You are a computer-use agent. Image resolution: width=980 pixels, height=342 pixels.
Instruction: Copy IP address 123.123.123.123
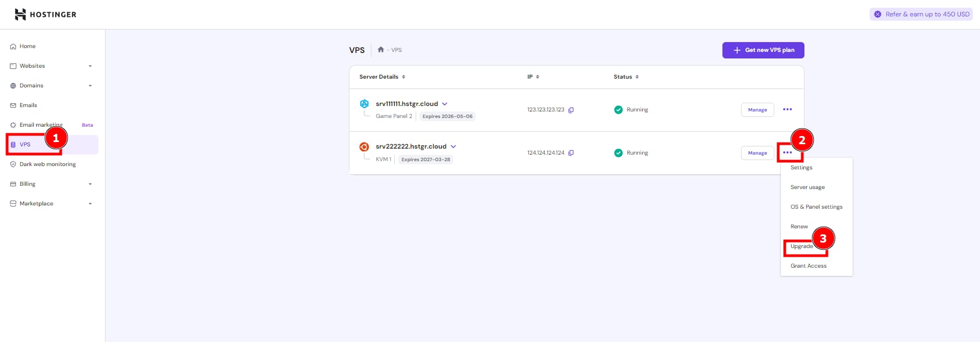[571, 110]
